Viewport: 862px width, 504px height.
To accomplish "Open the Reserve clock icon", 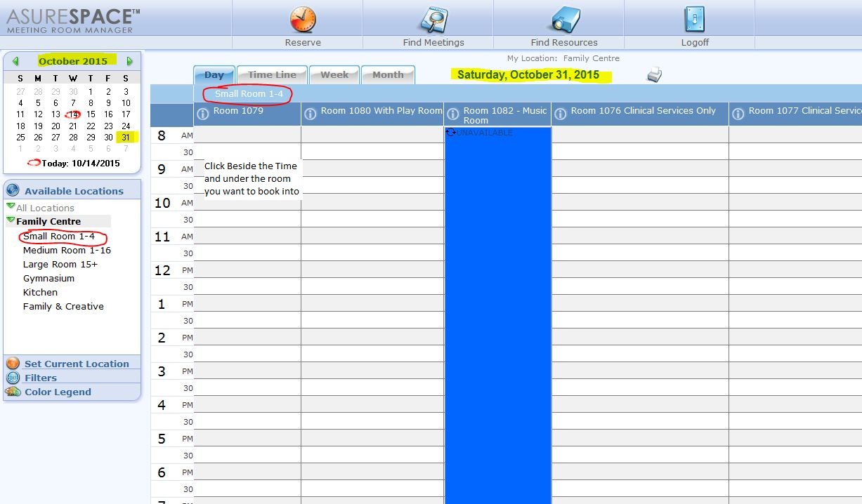I will [x=303, y=19].
